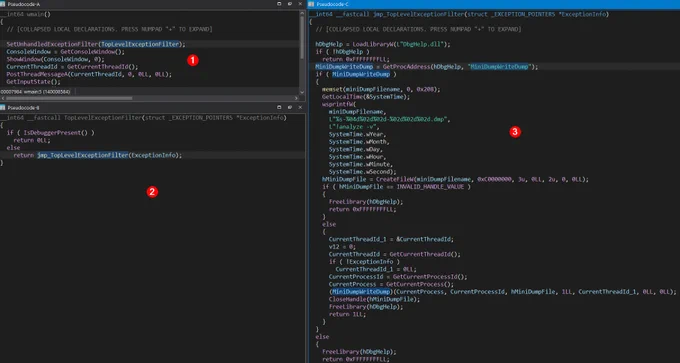Click scroll-up arrow in Pseudocode-A
Screen dimensions: 680x363
coord(302,13)
